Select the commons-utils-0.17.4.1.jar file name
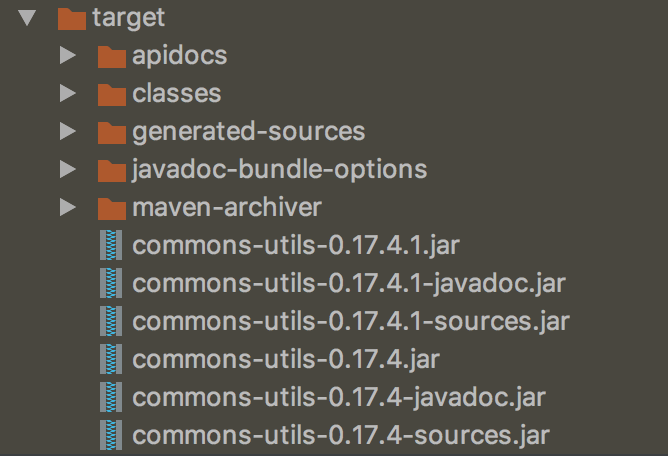Screen dimensions: 668x456 tap(296, 245)
